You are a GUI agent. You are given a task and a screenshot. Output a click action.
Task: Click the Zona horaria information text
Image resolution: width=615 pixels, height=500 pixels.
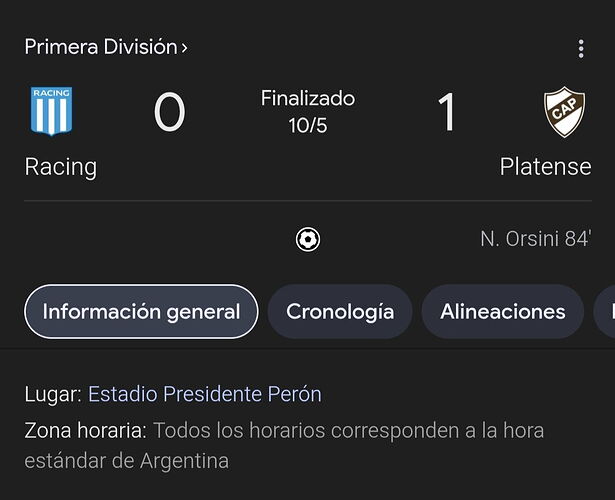coord(284,445)
